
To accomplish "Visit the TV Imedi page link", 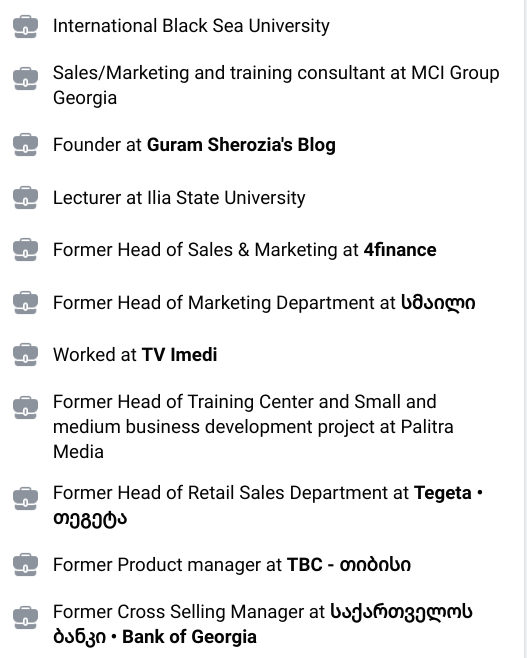I will click(180, 355).
